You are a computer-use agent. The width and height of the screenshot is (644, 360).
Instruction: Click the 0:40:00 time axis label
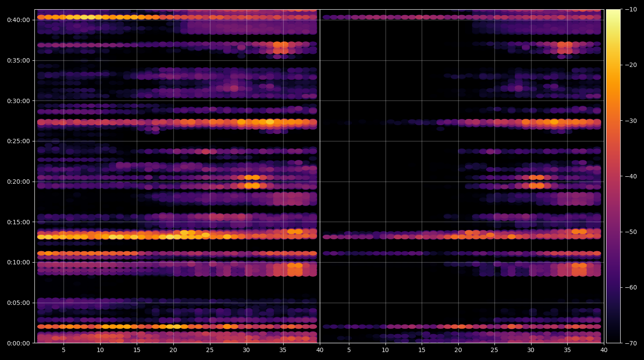point(19,20)
